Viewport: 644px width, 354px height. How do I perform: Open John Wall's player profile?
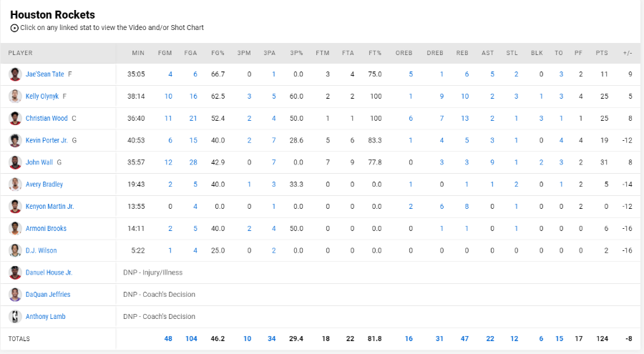tap(39, 162)
